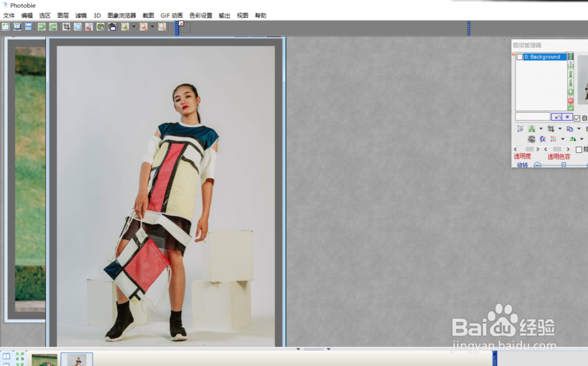Viewport: 588px width, 366px height.
Task: Click right arrow of 透明度 scroller
Action: pos(538,149)
